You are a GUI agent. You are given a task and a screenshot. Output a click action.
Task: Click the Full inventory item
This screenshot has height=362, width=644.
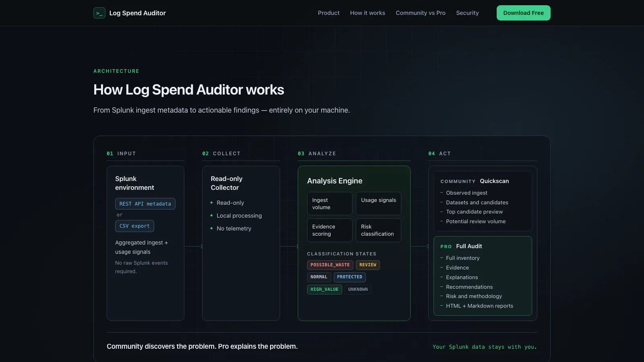pyautogui.click(x=462, y=258)
